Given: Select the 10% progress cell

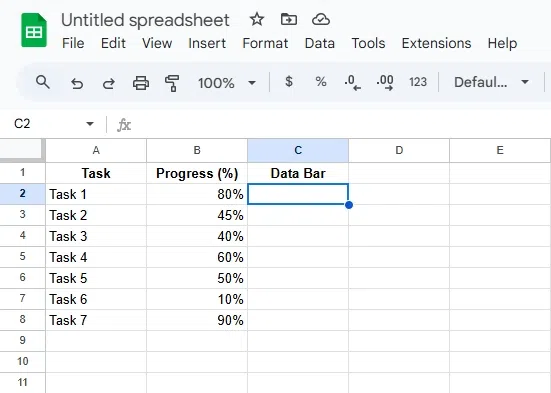Looking at the screenshot, I should click(x=197, y=299).
